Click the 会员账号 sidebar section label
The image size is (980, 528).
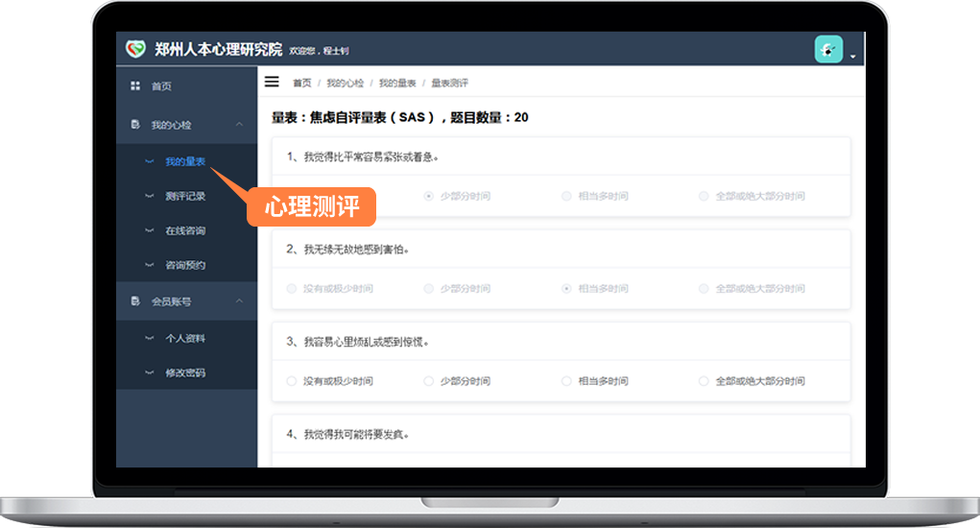pos(171,301)
